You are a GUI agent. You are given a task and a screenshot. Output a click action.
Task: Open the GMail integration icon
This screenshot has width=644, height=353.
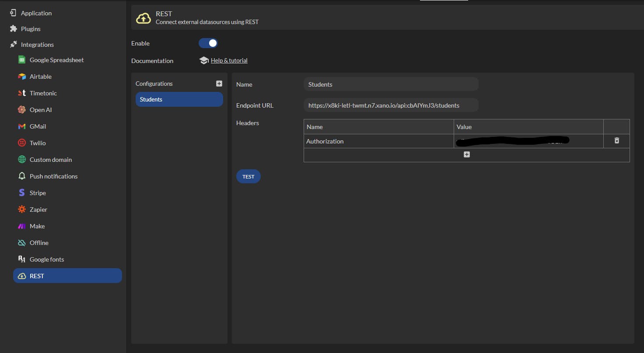[x=22, y=126]
